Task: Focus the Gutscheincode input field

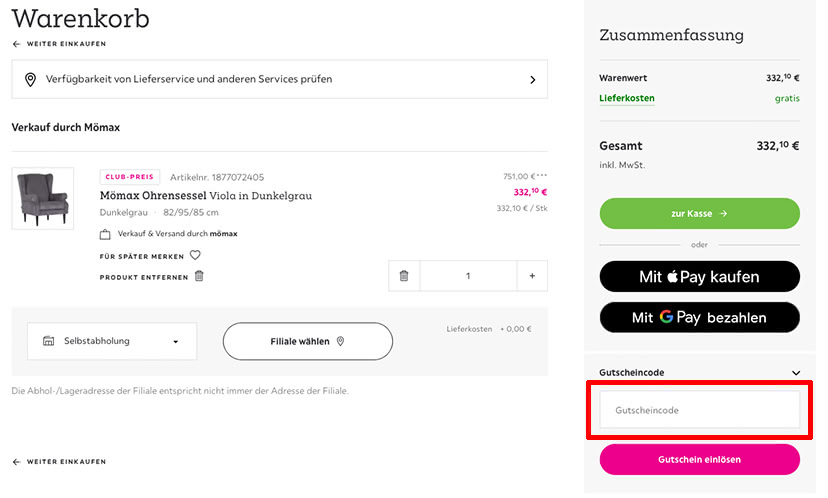Action: click(x=700, y=410)
